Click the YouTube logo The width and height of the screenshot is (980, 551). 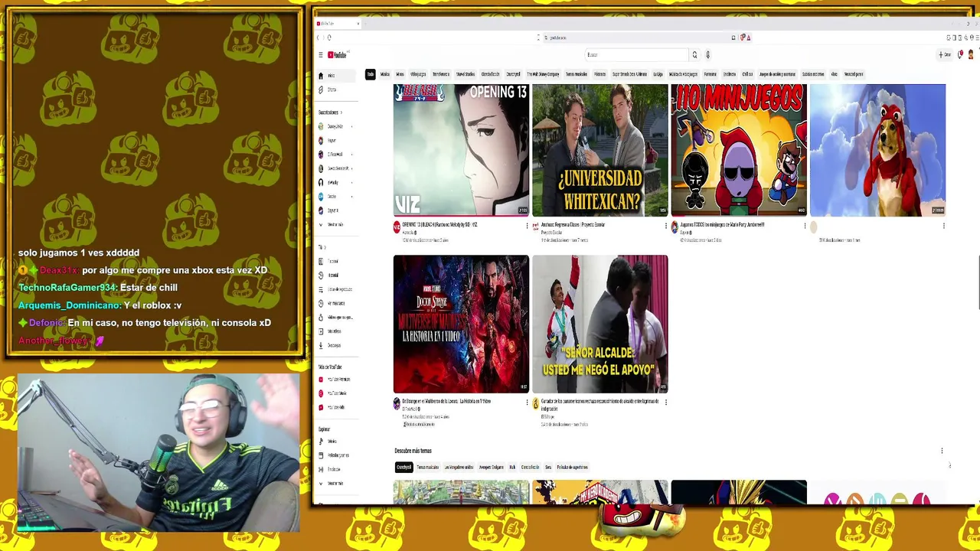click(338, 55)
